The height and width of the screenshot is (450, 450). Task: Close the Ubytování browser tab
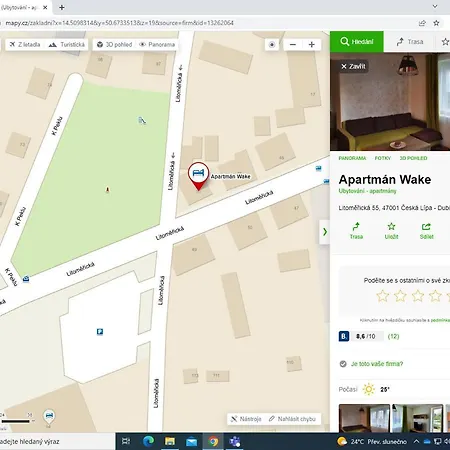click(x=45, y=7)
